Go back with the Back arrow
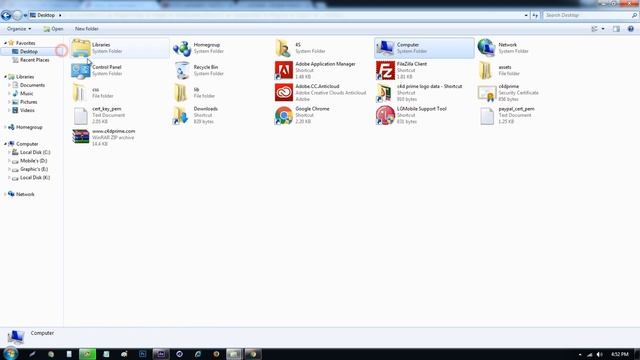640x360 pixels. (6, 16)
